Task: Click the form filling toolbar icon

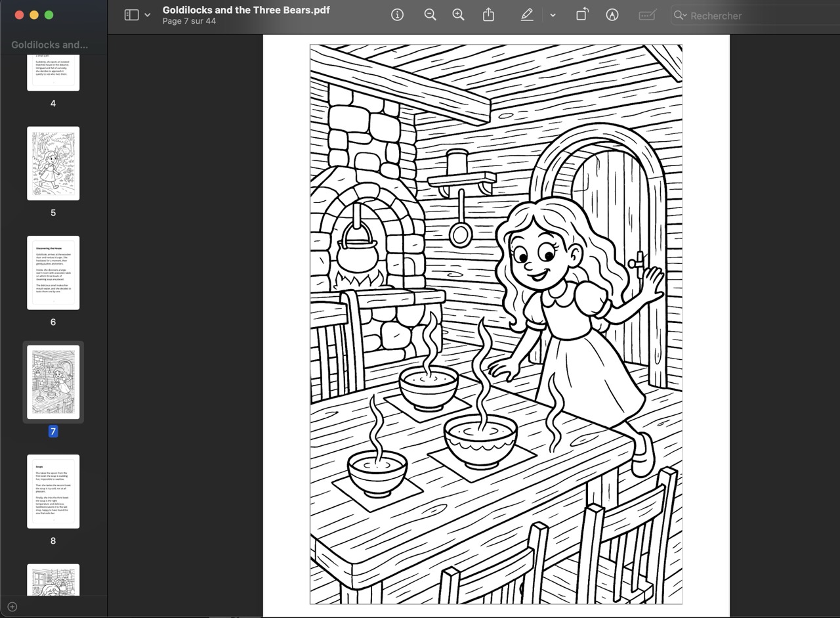Action: (648, 15)
